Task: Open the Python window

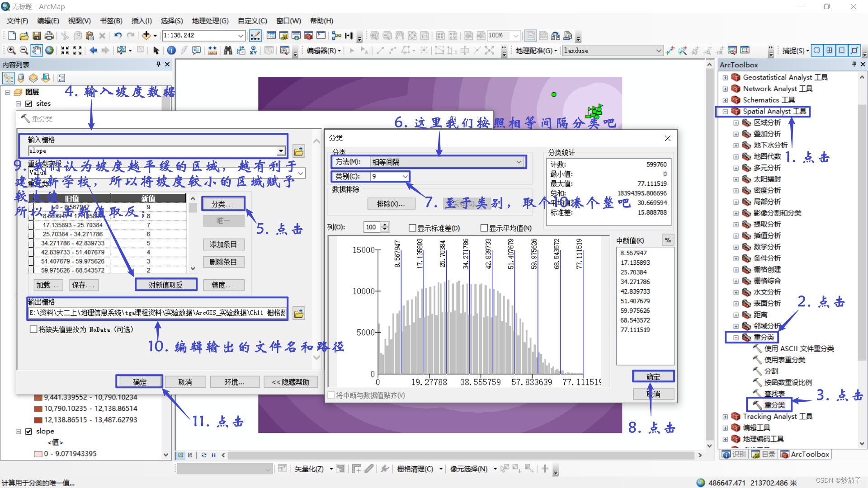Action: [x=321, y=36]
